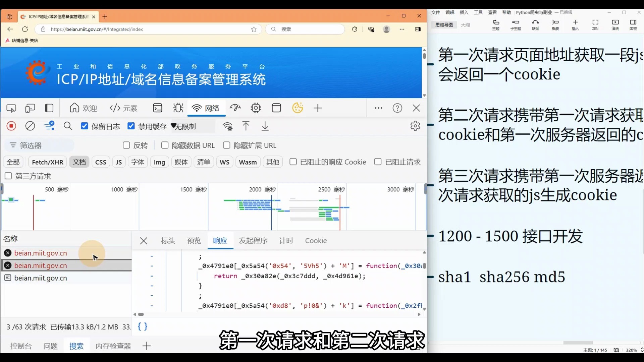Bookmark page with star icon

point(254,29)
